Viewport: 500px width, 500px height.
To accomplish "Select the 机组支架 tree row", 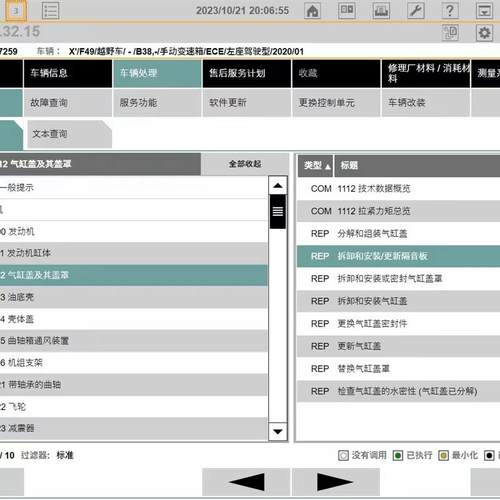I will pos(134,363).
